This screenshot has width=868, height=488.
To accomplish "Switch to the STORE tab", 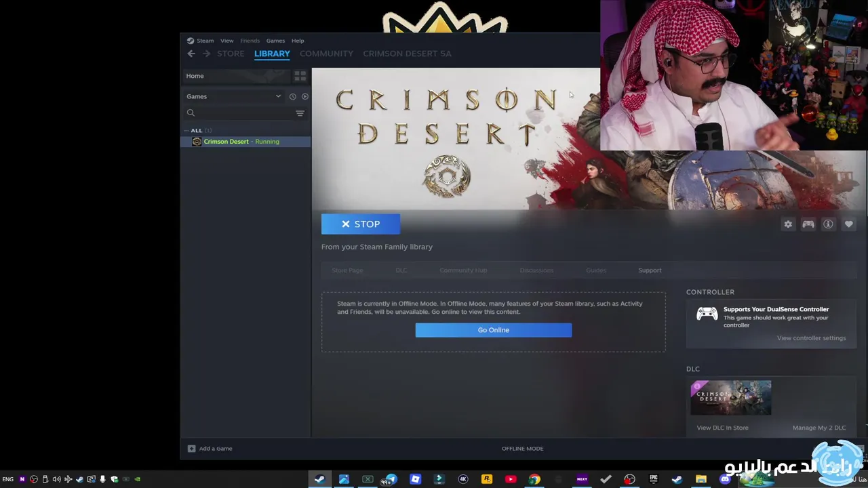I will tap(231, 54).
